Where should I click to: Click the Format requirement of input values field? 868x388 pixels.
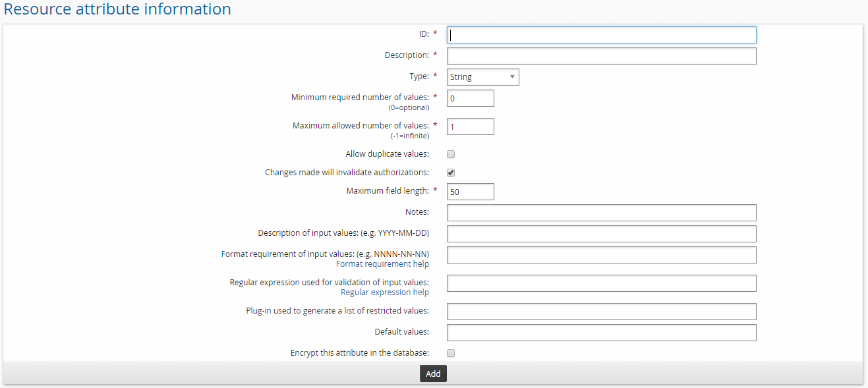pos(601,255)
